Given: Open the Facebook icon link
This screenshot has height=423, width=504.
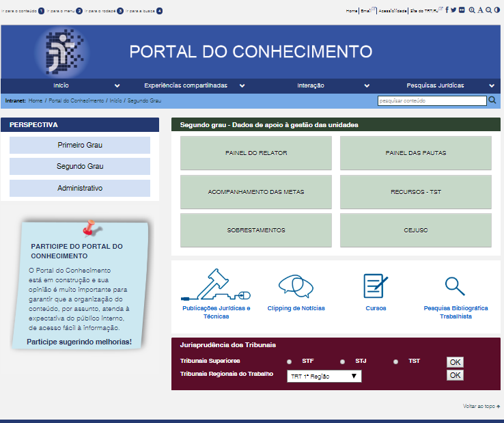Looking at the screenshot, I should tap(447, 10).
